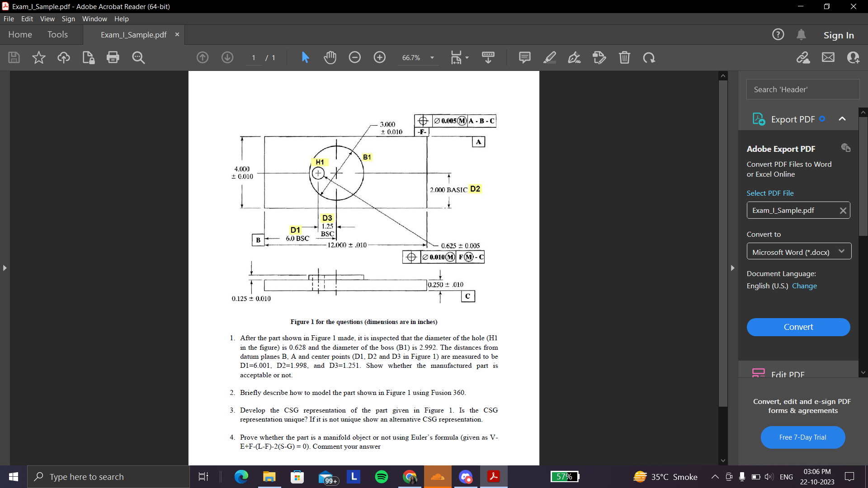Activate the Selection arrow tool
Viewport: 868px width, 488px height.
(305, 57)
